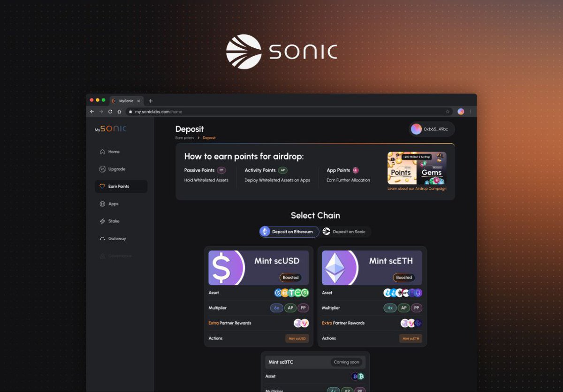Viewport: 563px width, 392px height.
Task: Open browser profile avatar icon
Action: click(461, 112)
